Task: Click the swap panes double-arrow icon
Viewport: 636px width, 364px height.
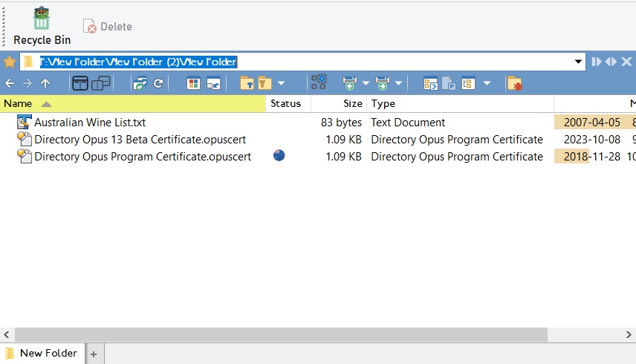Action: (x=611, y=62)
